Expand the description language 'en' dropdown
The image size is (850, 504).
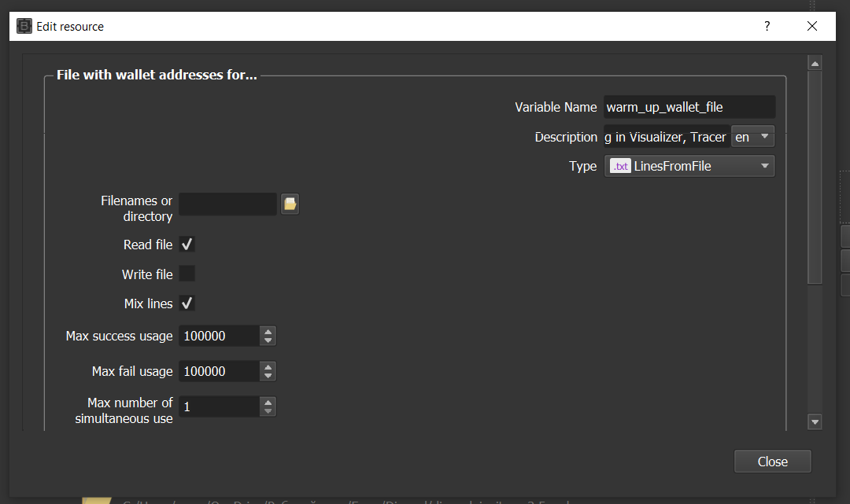click(x=753, y=137)
